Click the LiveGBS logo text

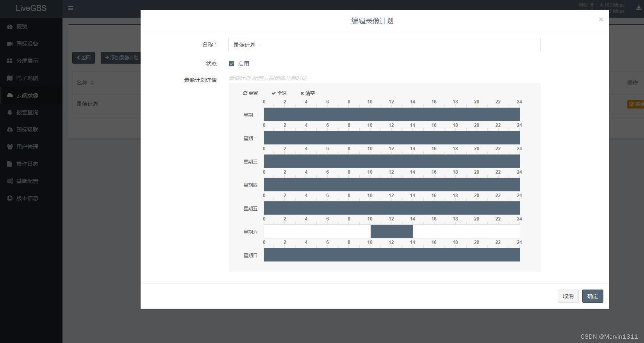pos(31,8)
